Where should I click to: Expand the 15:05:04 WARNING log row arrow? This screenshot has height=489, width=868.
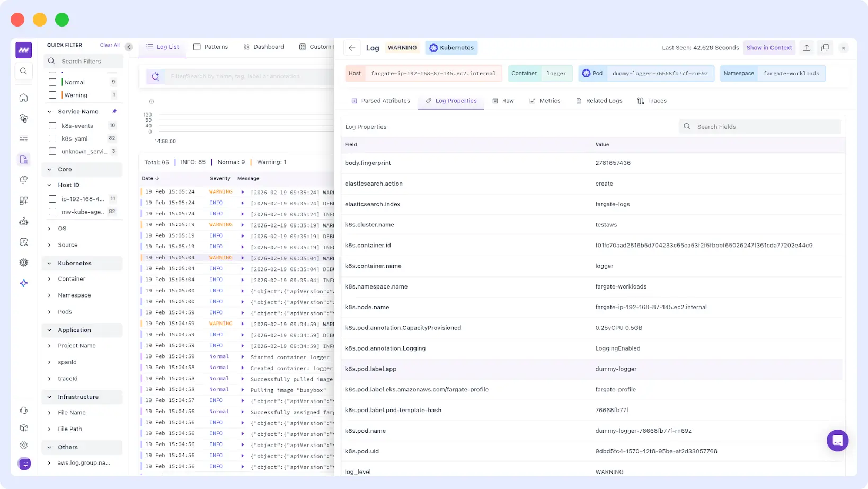tap(243, 258)
